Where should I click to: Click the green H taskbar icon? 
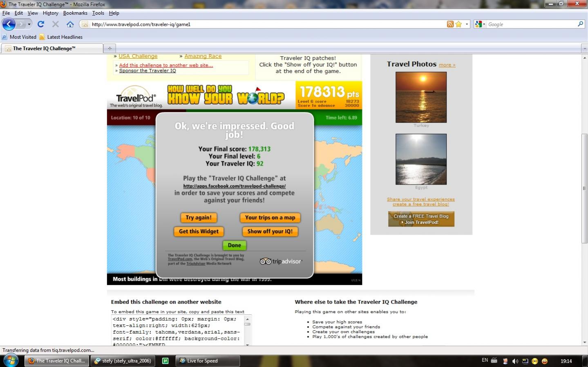(x=165, y=361)
